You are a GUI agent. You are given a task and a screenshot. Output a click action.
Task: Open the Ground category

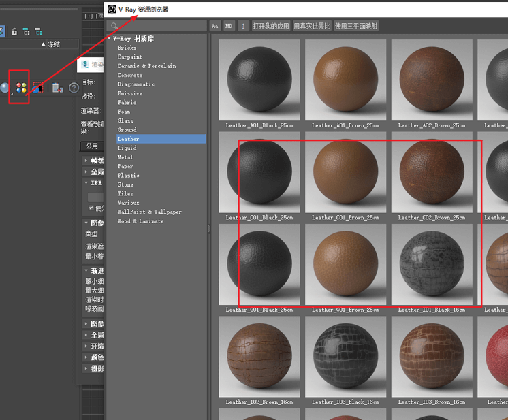(127, 129)
